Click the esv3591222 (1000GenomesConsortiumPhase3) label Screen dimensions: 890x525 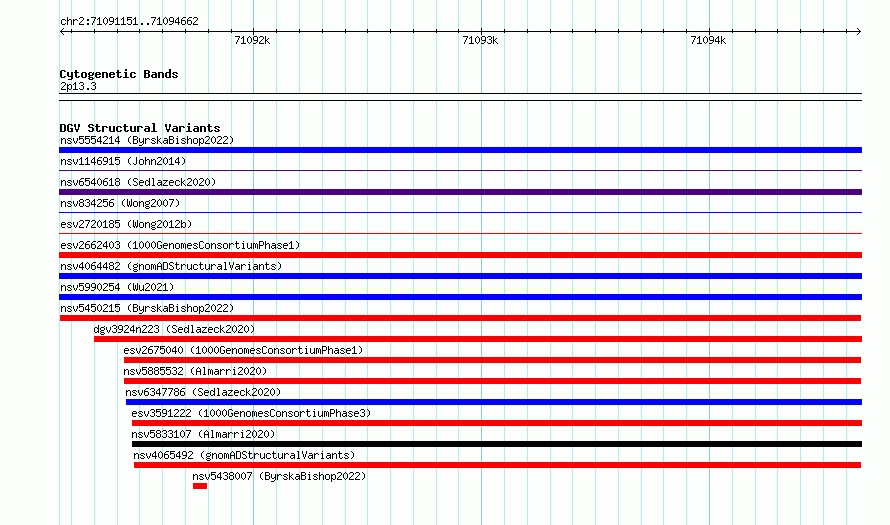click(x=251, y=413)
